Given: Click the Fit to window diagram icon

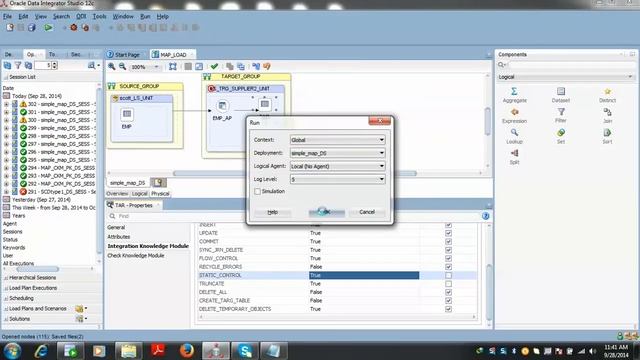Looking at the screenshot, I should tap(173, 67).
